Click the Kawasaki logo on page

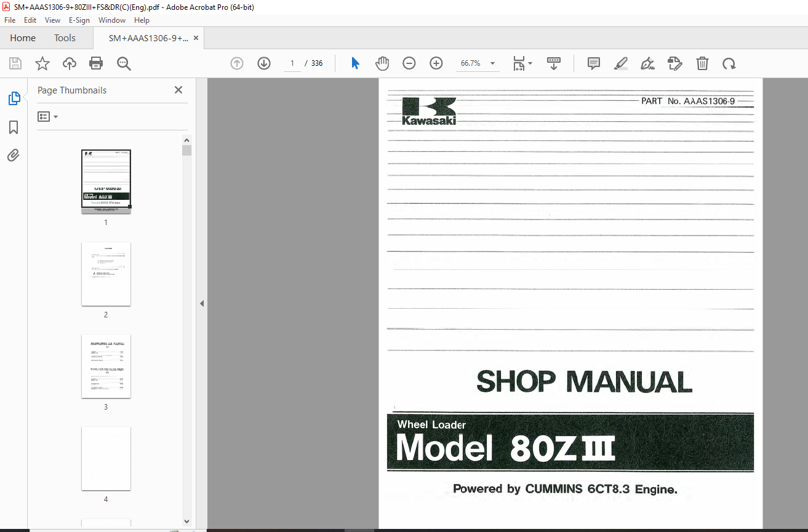point(429,111)
